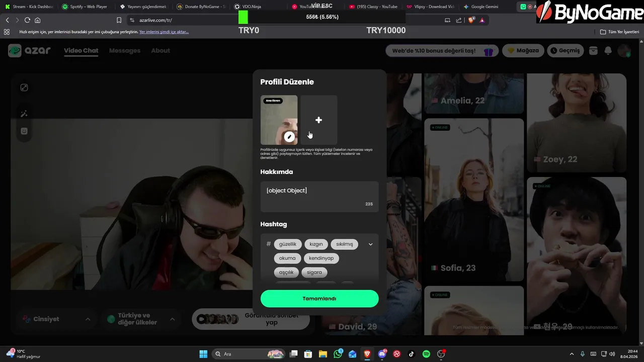The image size is (644, 362).
Task: Open the Mağaza store button
Action: click(x=523, y=51)
